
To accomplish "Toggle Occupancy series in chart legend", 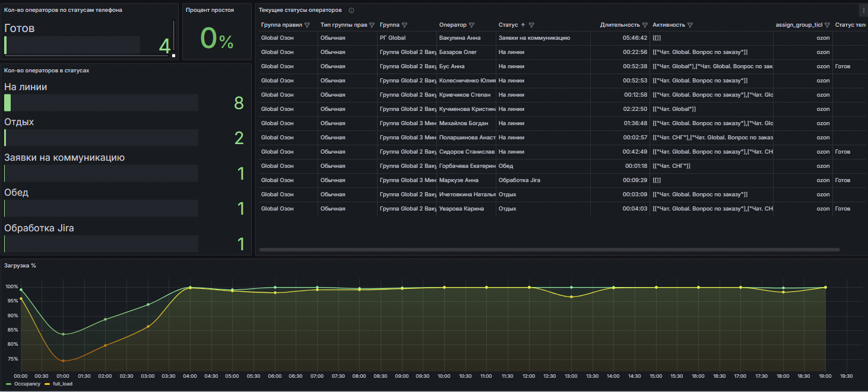I will pyautogui.click(x=27, y=384).
